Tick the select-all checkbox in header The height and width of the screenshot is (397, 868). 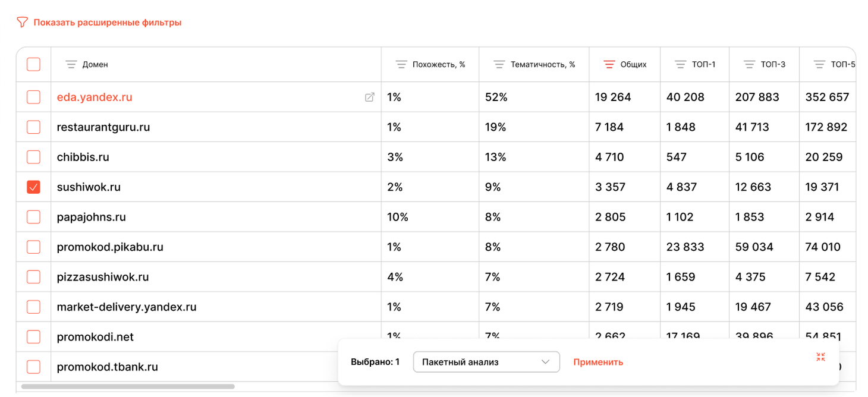coord(34,64)
